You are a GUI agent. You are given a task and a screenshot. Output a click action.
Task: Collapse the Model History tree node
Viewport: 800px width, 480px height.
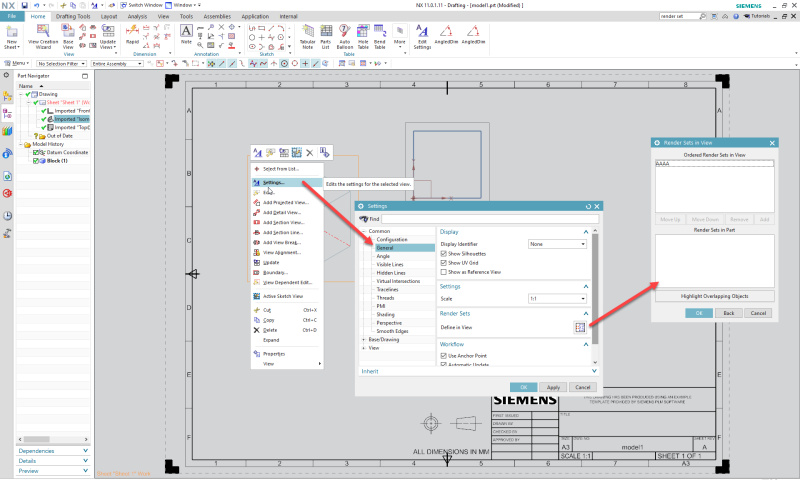21,144
